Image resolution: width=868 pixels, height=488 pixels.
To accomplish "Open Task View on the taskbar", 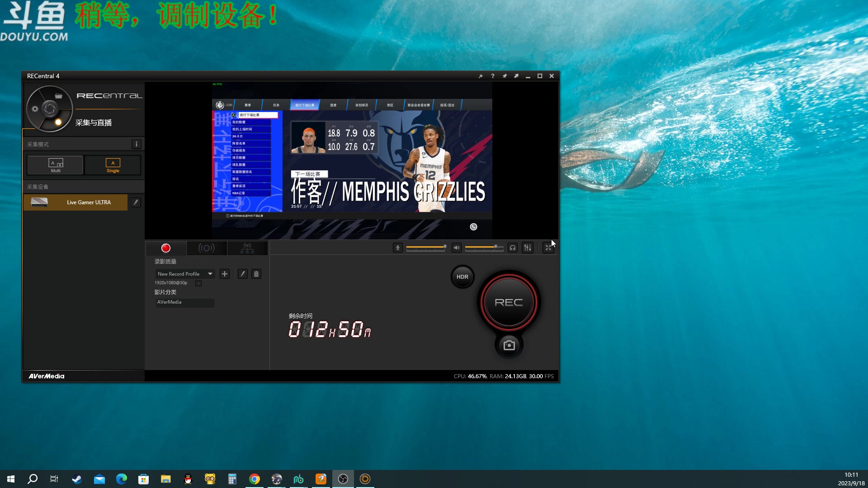I will (54, 479).
